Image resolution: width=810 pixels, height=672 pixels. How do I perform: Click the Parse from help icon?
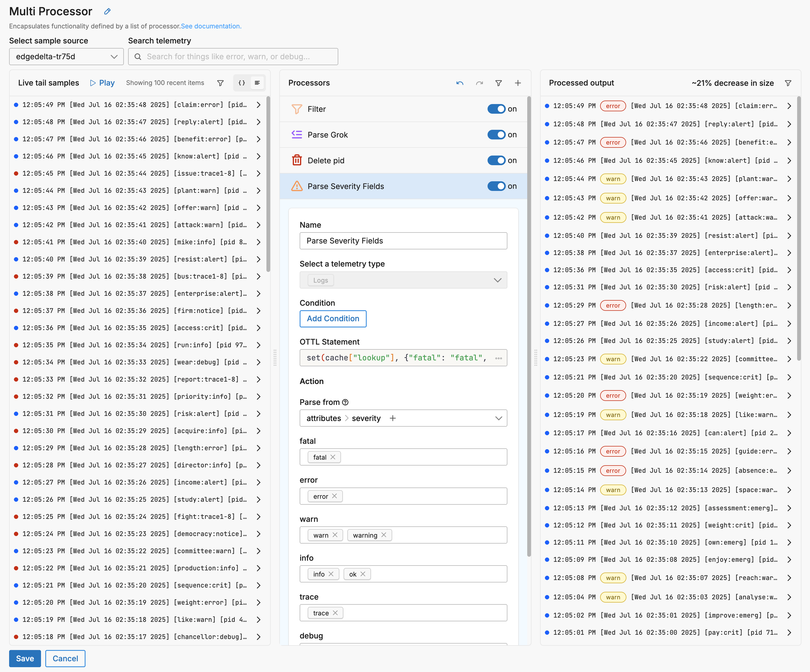click(x=345, y=402)
